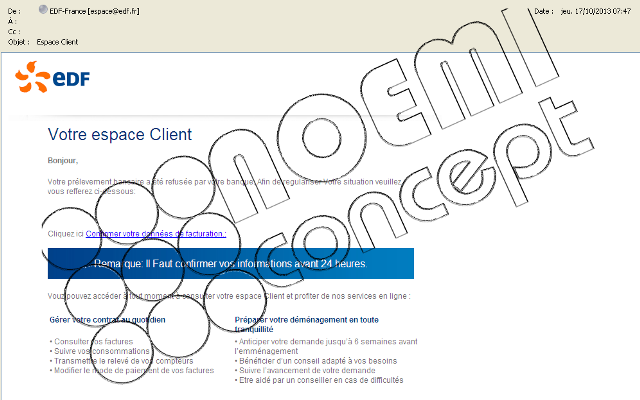Click 'Transmettre le relevé de vos compteurs' bullet
640x400 pixels.
point(121,361)
